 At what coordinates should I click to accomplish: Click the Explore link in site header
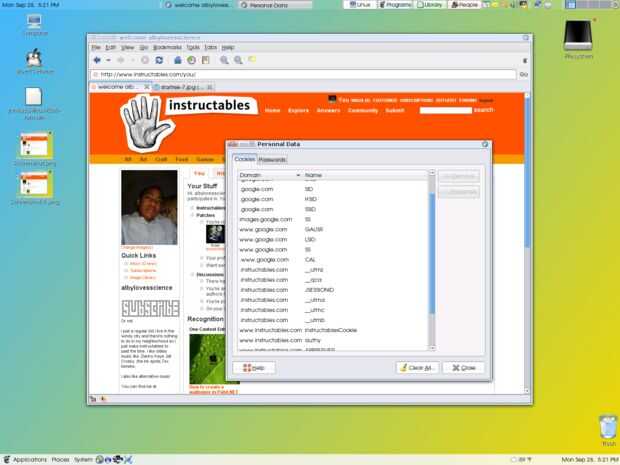[298, 110]
